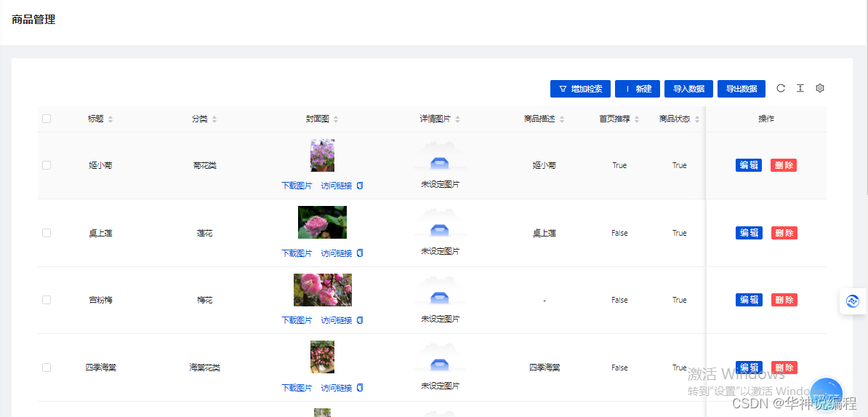The height and width of the screenshot is (417, 868).
Task: Sort by 标题 column
Action: (110, 119)
